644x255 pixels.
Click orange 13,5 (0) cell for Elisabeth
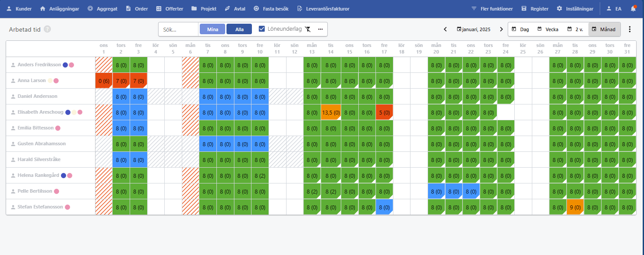(331, 112)
